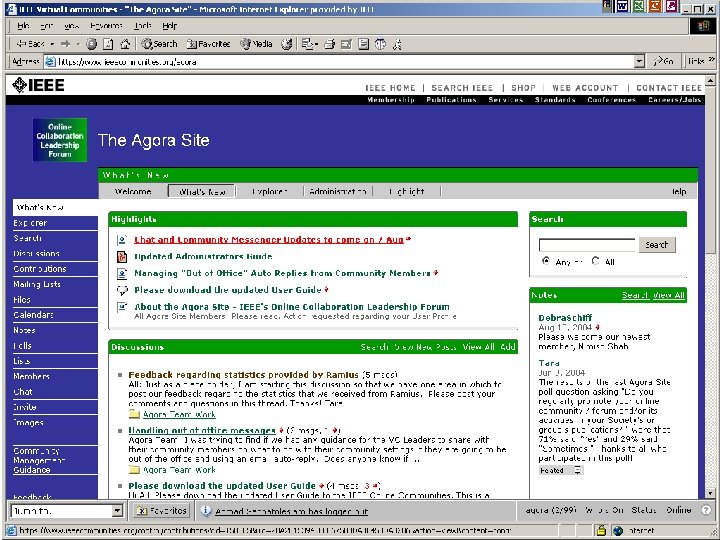
Task: Select the Any radio button in Search
Action: pyautogui.click(x=546, y=261)
